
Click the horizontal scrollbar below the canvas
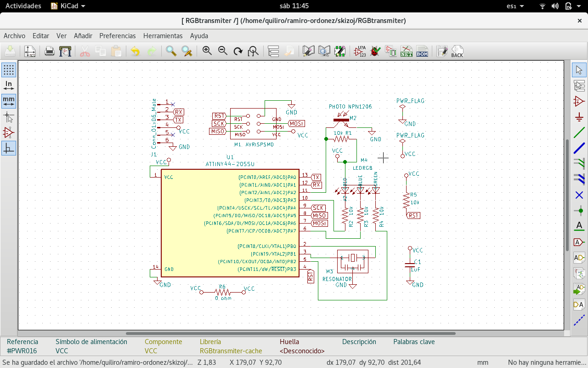click(290, 333)
